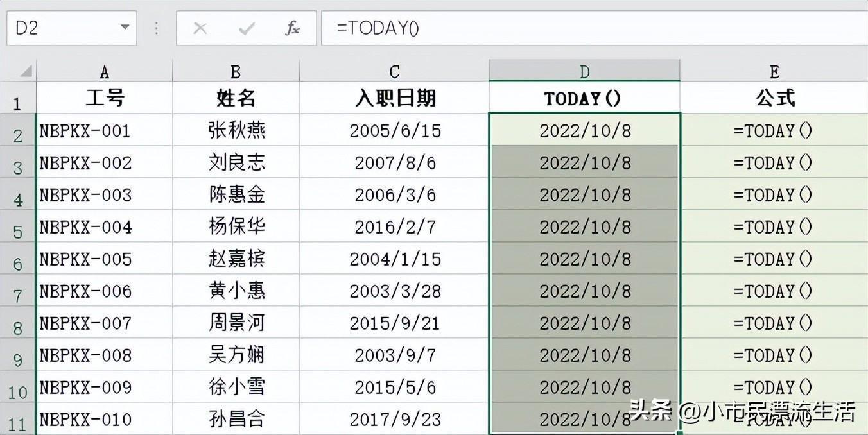Click the Select All corner triangle
Image resolution: width=868 pixels, height=435 pixels.
(x=26, y=71)
